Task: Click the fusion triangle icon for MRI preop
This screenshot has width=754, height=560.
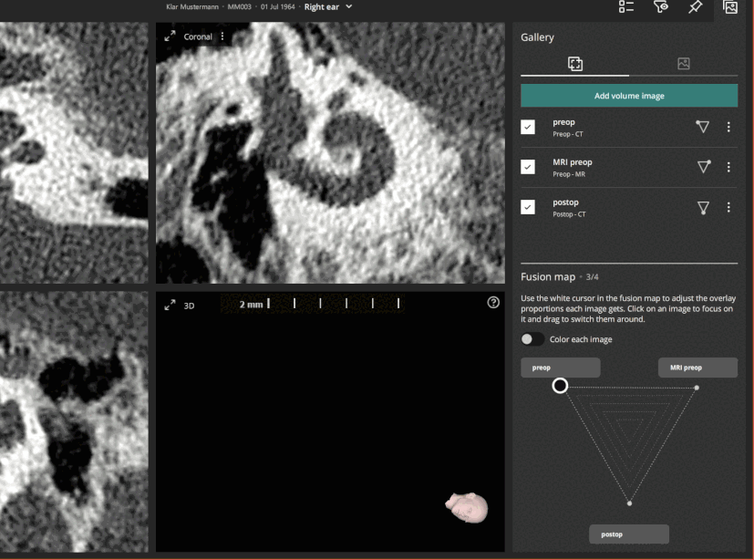Action: [x=704, y=167]
